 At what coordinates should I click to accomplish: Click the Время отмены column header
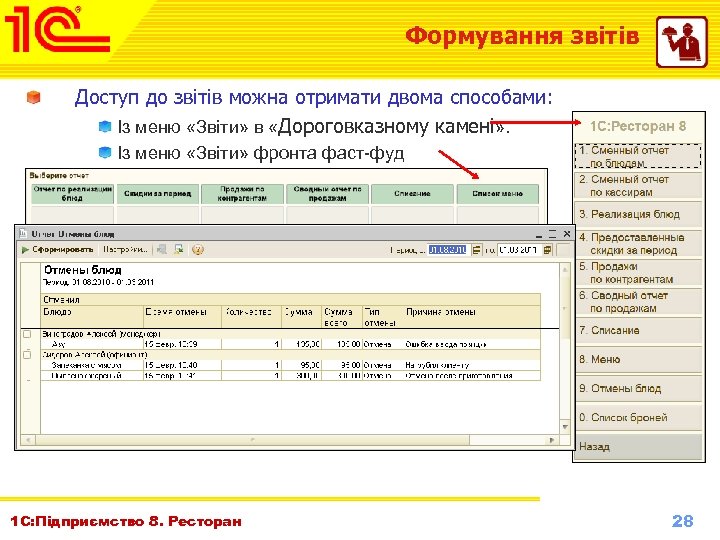coord(182,316)
